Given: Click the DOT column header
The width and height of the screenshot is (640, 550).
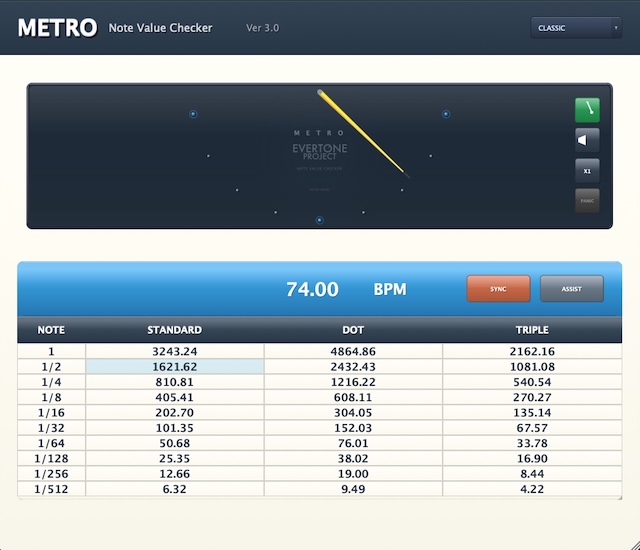Looking at the screenshot, I should coord(352,329).
